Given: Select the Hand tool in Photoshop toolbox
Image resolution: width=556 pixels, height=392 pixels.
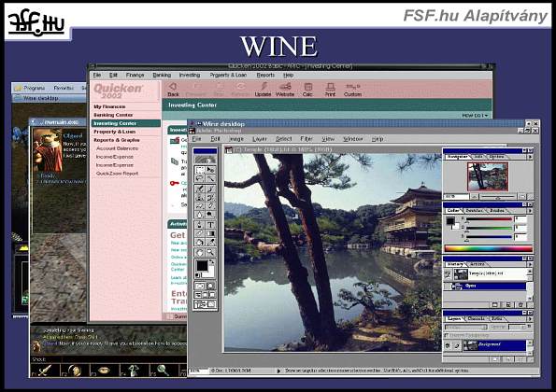Looking at the screenshot, I should 199,252.
